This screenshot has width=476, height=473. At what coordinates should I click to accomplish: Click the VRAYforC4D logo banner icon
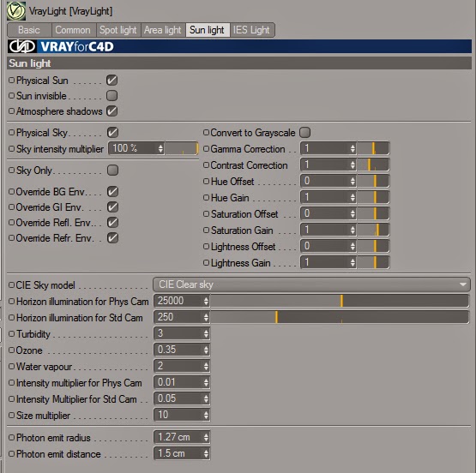click(22, 46)
